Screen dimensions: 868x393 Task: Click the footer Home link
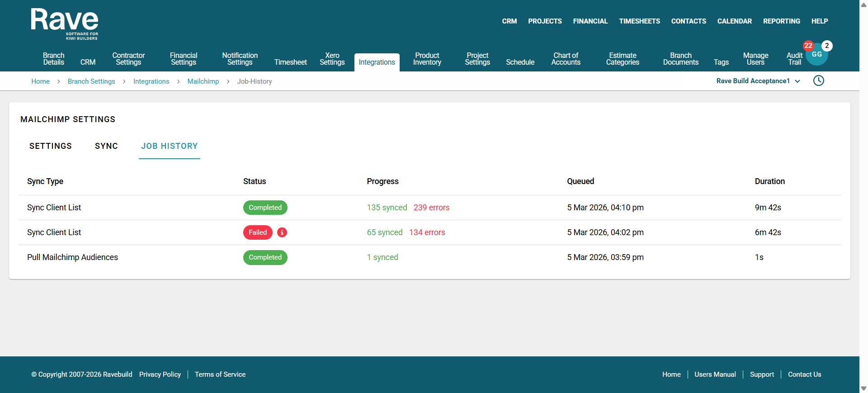[x=671, y=374]
